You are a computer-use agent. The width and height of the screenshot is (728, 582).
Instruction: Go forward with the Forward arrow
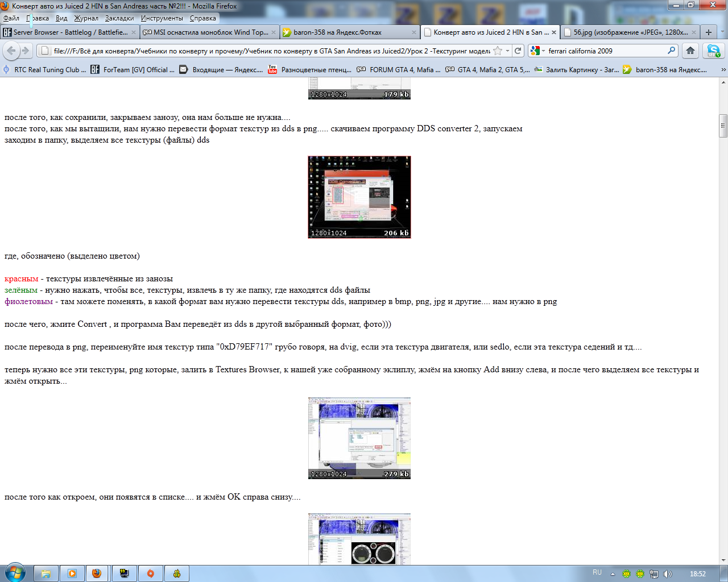point(25,51)
